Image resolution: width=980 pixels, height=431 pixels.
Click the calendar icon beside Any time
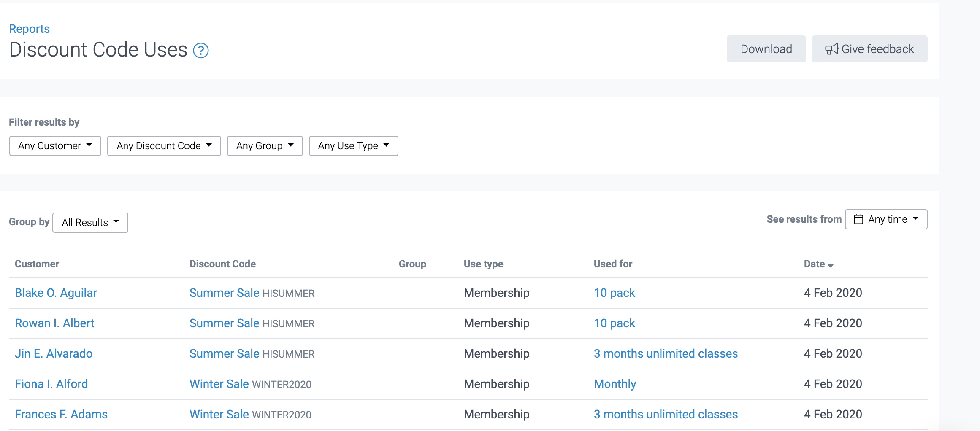coord(858,219)
